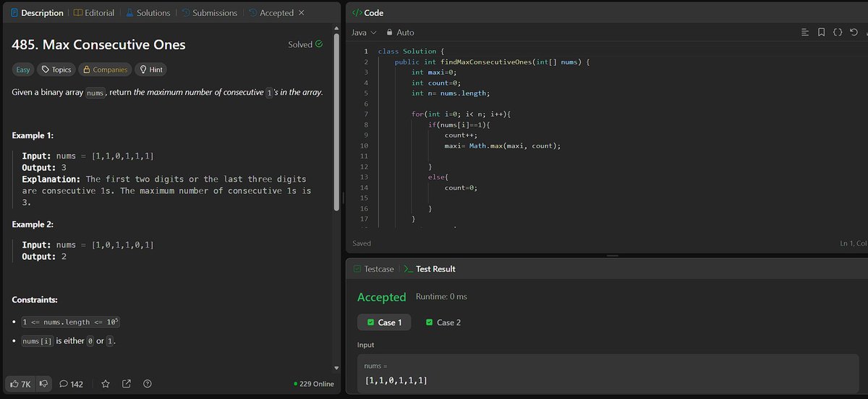Switch to the Accepted tab
The image size is (868, 399).
pyautogui.click(x=271, y=13)
